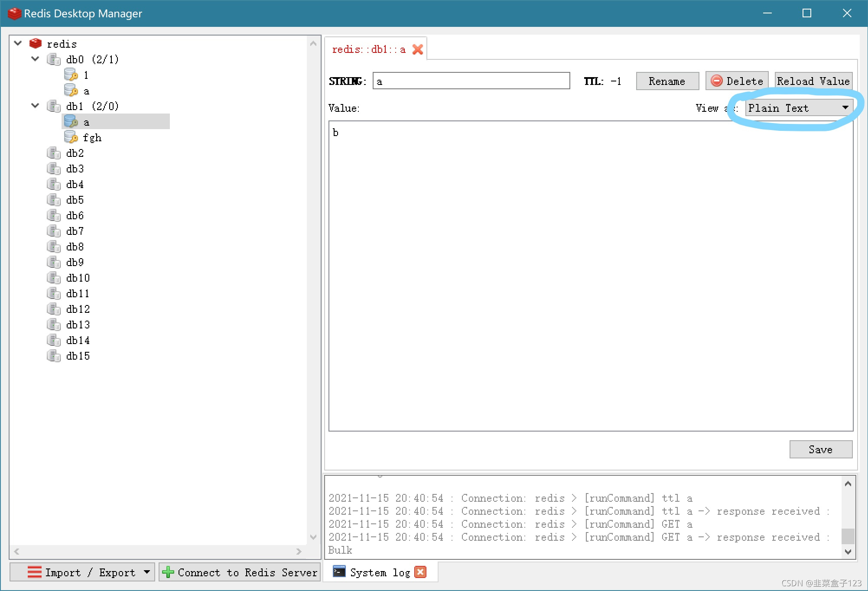Click the key icon beside key a in db0
Viewport: 868px width, 591px height.
(x=71, y=91)
